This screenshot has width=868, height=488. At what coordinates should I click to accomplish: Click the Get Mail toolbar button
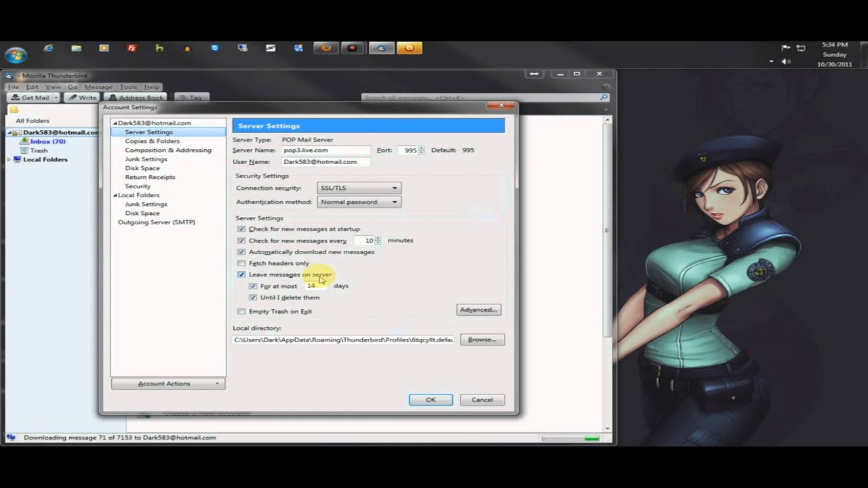pyautogui.click(x=31, y=98)
